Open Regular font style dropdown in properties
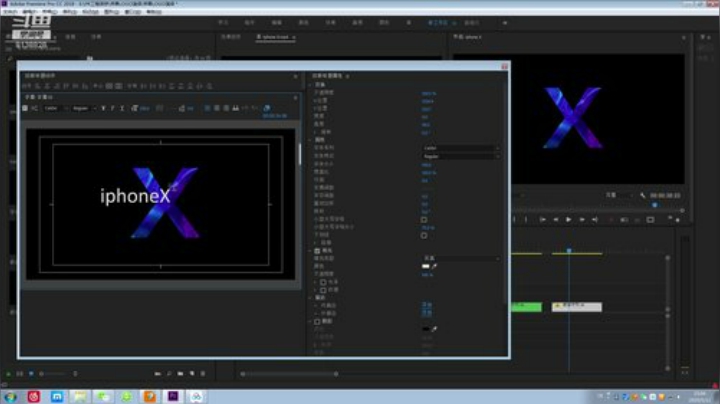720x404 pixels. point(461,157)
